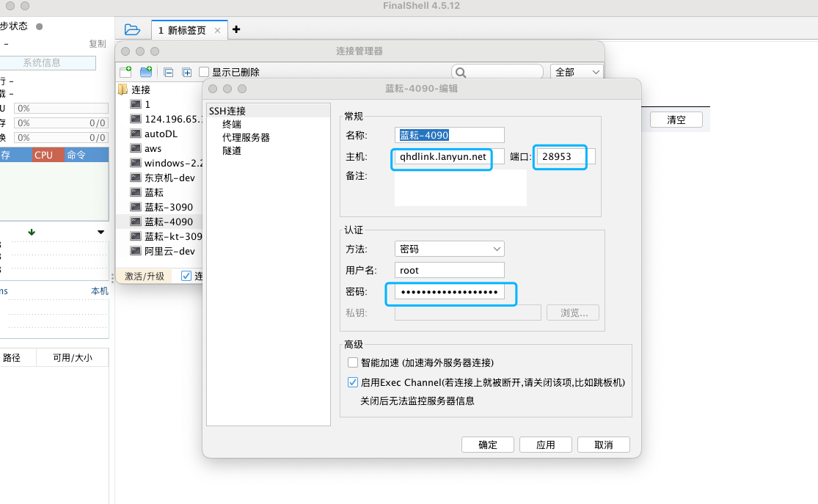Open the black triangle dropdown in the network panel
Screen dimensions: 818x504
(101, 232)
